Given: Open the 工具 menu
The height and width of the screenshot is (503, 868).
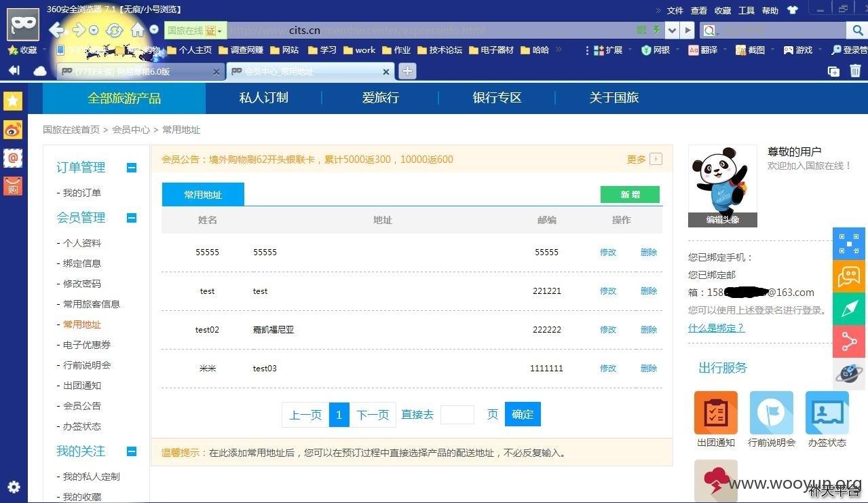Looking at the screenshot, I should point(747,10).
